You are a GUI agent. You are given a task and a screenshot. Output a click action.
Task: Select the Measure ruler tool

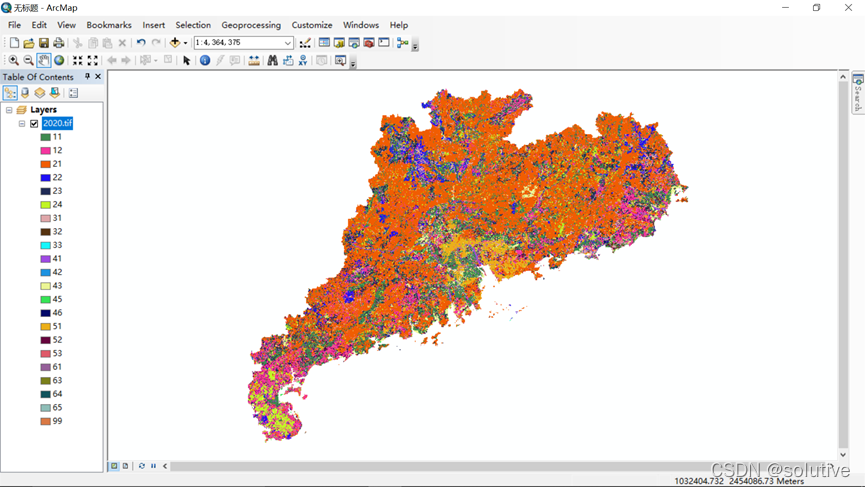pos(254,61)
